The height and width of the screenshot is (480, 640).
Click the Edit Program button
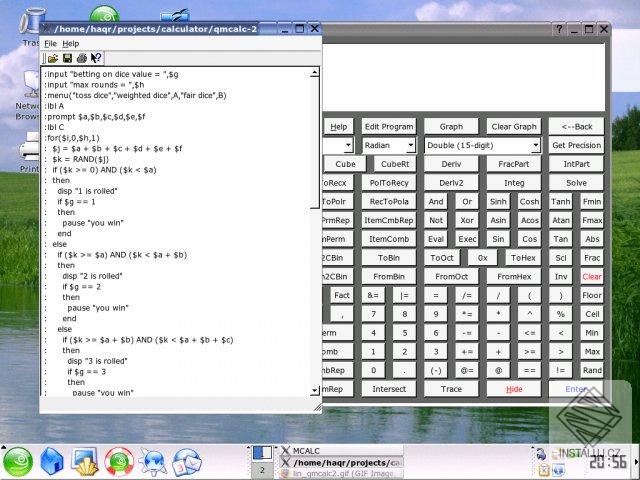[x=389, y=127]
